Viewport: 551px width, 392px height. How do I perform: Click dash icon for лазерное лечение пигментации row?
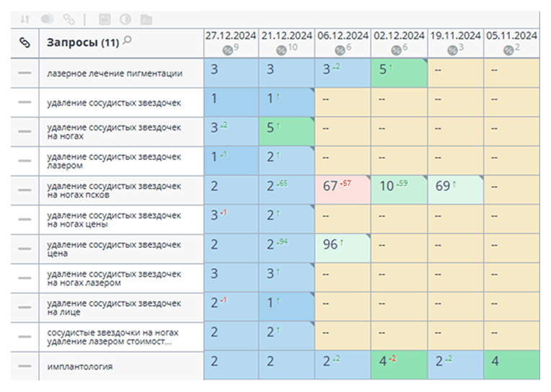(x=25, y=73)
